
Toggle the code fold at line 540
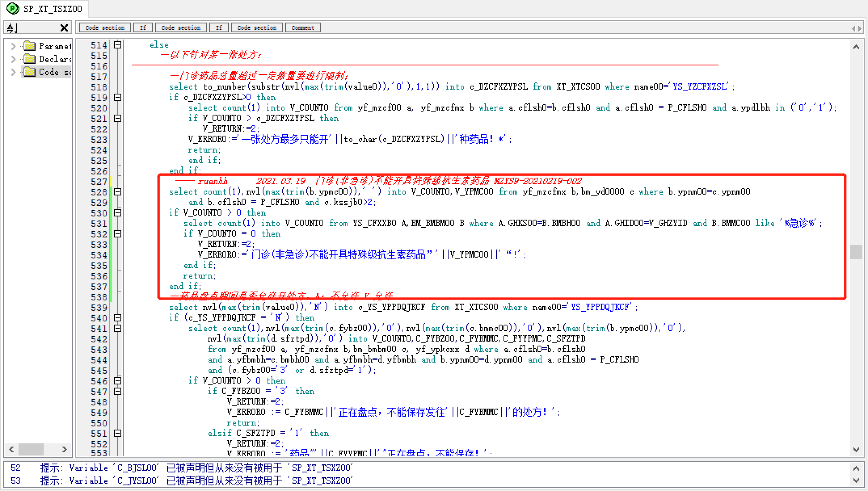[118, 318]
